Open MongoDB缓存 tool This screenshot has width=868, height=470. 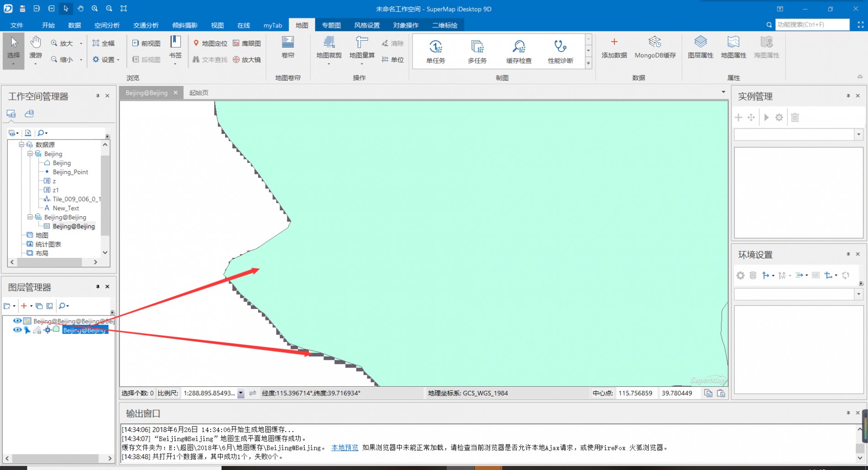(655, 48)
